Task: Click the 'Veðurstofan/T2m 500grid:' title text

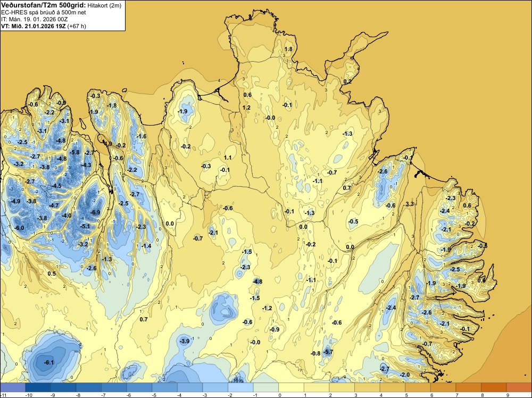Action: [x=44, y=5]
